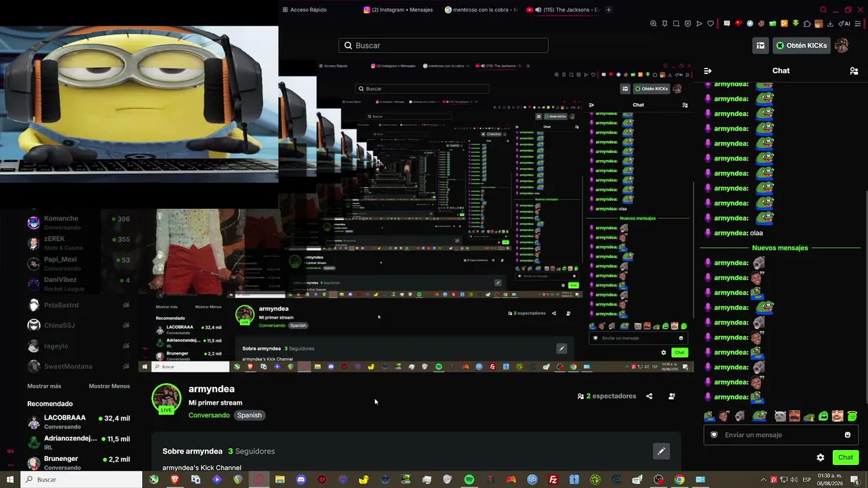Click the heart bookmark icon in address bar
This screenshot has width=868, height=488.
pos(711,24)
